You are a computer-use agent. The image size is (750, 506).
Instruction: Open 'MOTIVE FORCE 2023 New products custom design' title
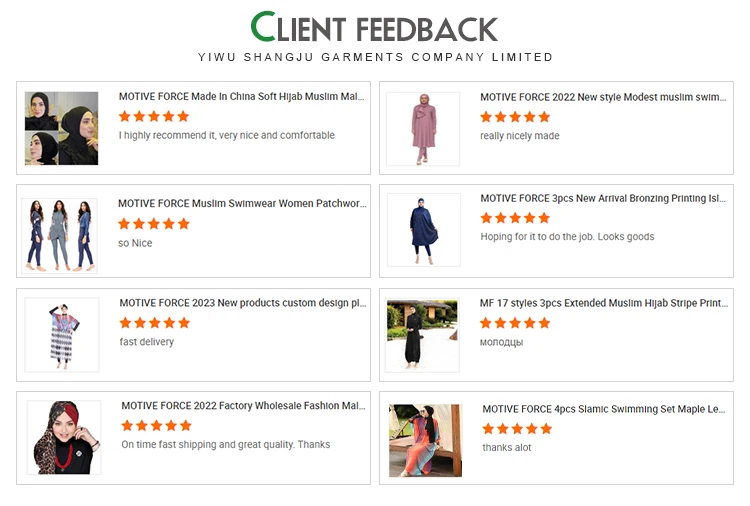coord(243,303)
